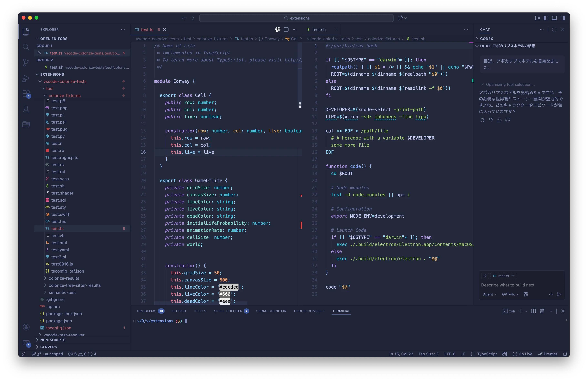This screenshot has height=381, width=588.
Task: Switch to the PROBLEMS panel tab
Action: (147, 311)
